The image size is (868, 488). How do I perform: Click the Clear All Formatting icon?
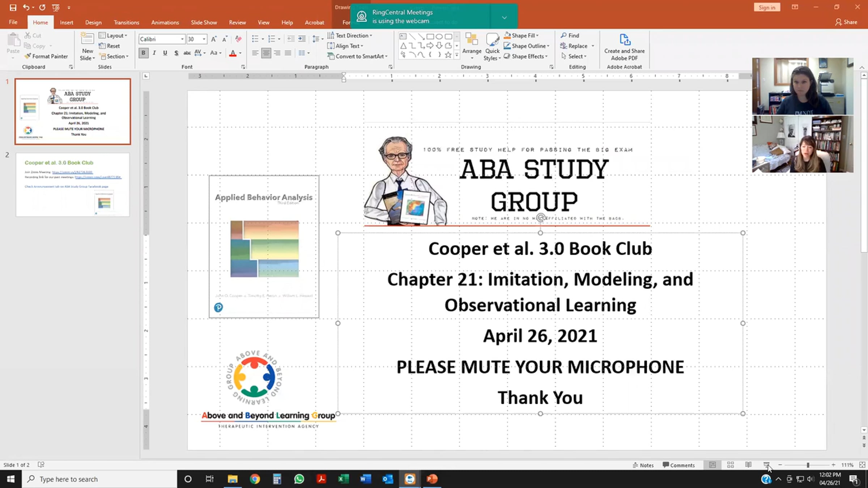point(238,39)
